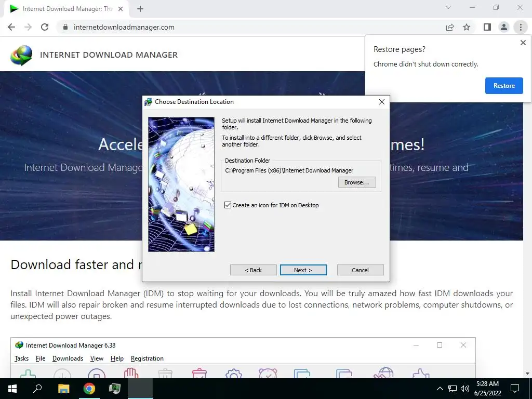Click the alarm clock Scheduler icon

[x=268, y=373]
